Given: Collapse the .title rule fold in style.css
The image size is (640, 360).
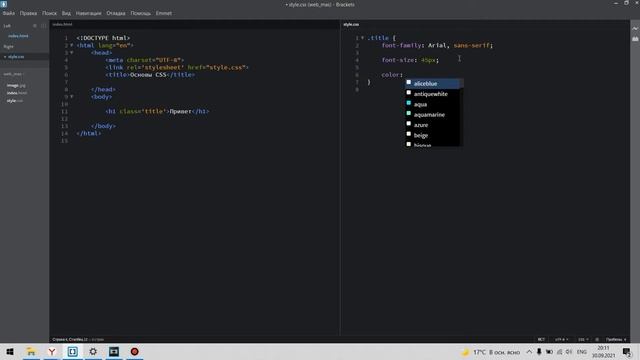Looking at the screenshot, I should (x=362, y=38).
